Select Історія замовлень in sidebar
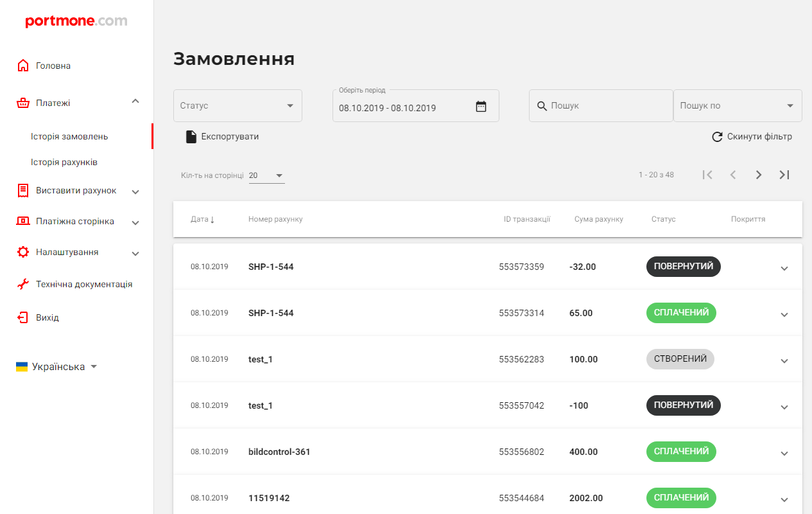812x514 pixels. coord(69,137)
